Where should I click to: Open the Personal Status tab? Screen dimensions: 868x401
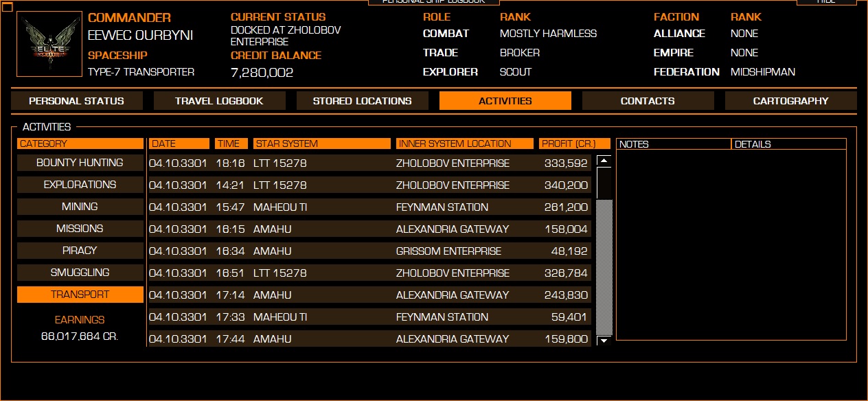(77, 101)
